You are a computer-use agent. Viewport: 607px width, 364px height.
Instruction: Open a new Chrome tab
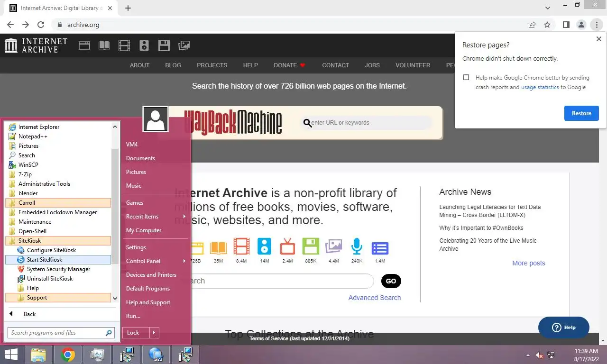click(x=128, y=8)
